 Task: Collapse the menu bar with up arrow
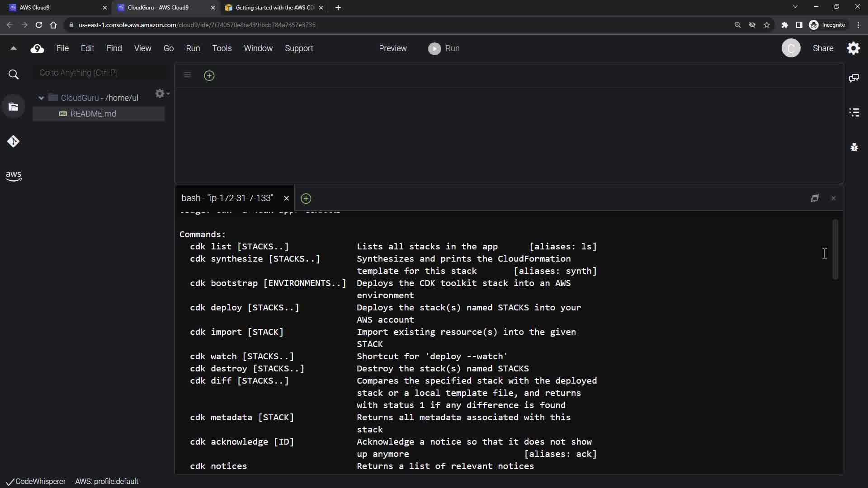[x=14, y=48]
